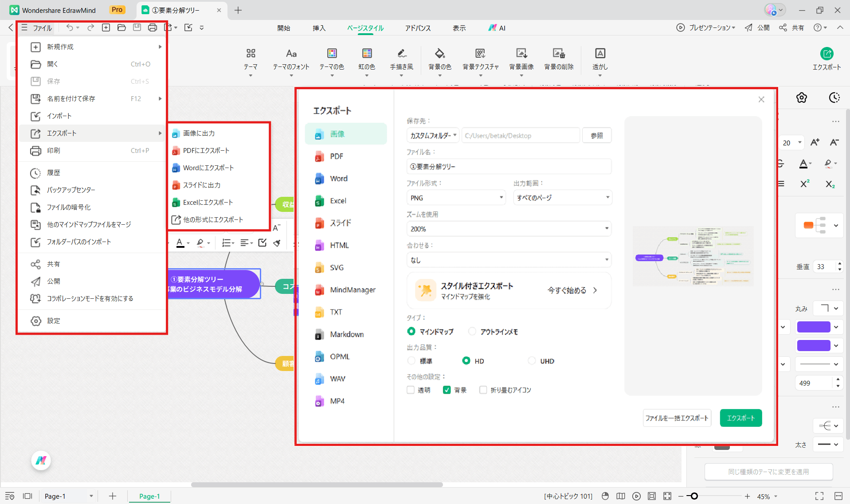The width and height of the screenshot is (850, 504).
Task: Enable the 透明 checkbox
Action: [411, 390]
